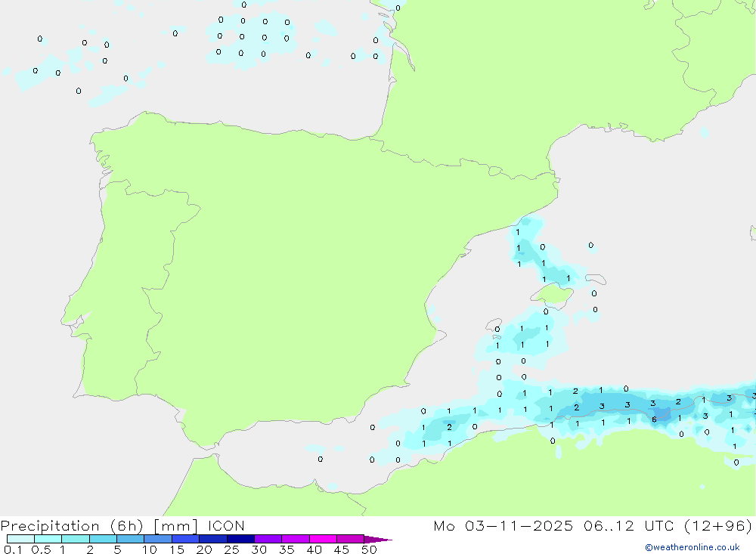The width and height of the screenshot is (756, 554).
Task: Click the 0.1–0.5 mm palest cyan legend swatch
Action: tap(20, 539)
